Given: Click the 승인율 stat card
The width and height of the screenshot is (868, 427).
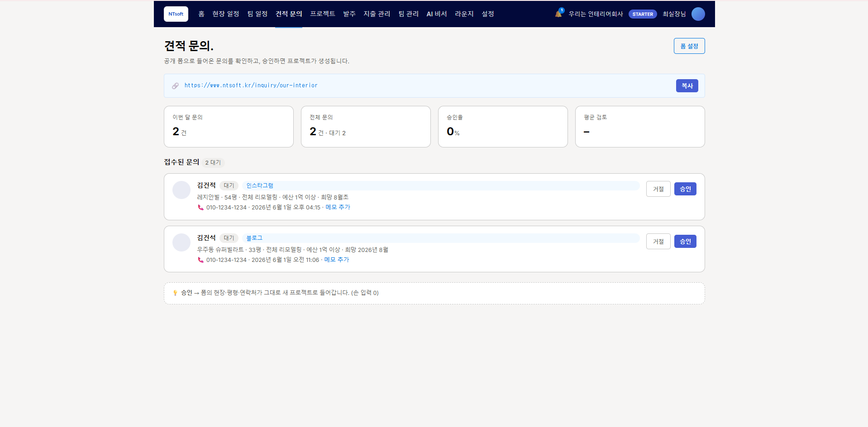Looking at the screenshot, I should (503, 127).
